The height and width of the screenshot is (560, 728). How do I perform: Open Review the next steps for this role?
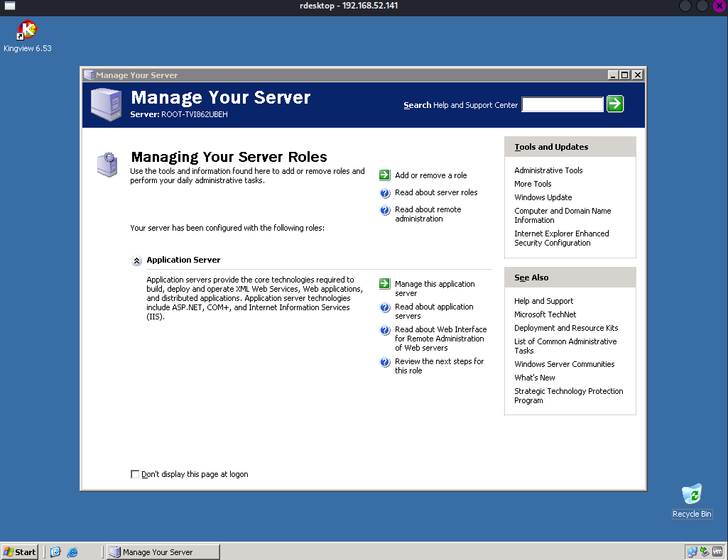(x=439, y=366)
